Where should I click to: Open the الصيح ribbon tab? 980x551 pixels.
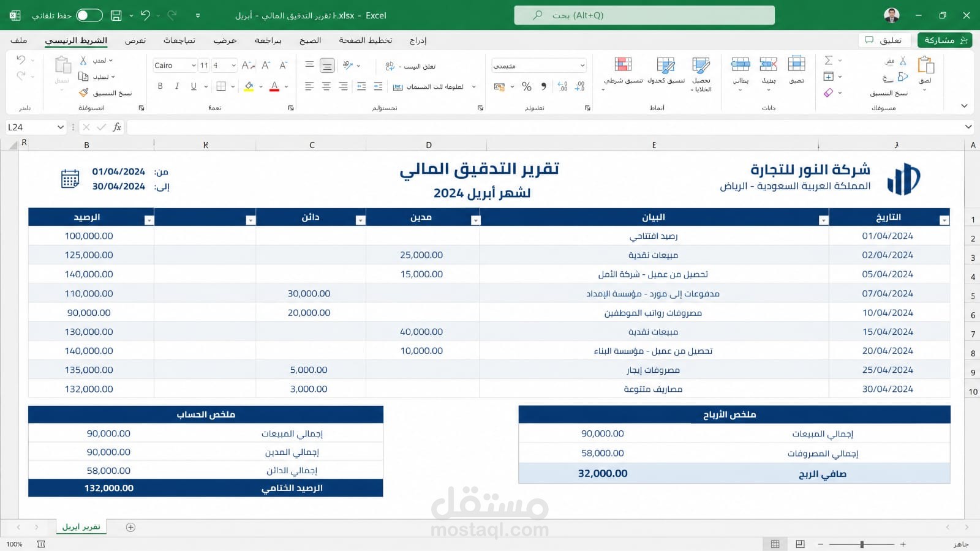pos(310,40)
